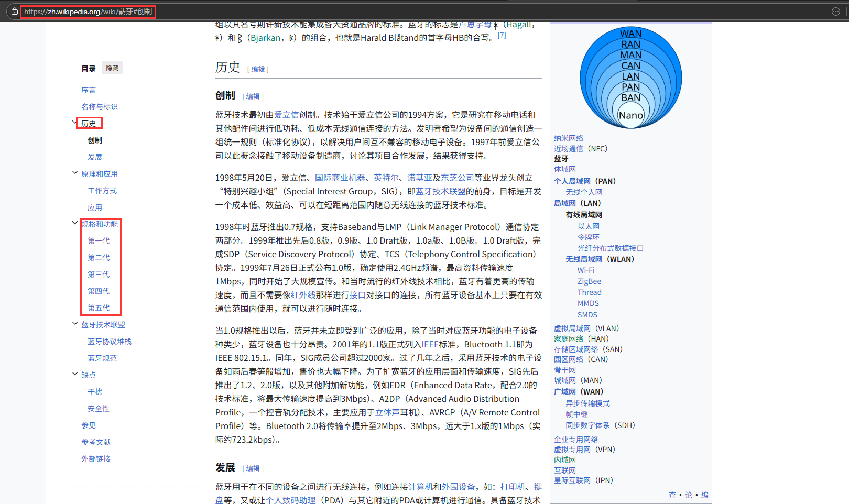Jump to 外部链接 in contents
The image size is (849, 504).
(96, 459)
